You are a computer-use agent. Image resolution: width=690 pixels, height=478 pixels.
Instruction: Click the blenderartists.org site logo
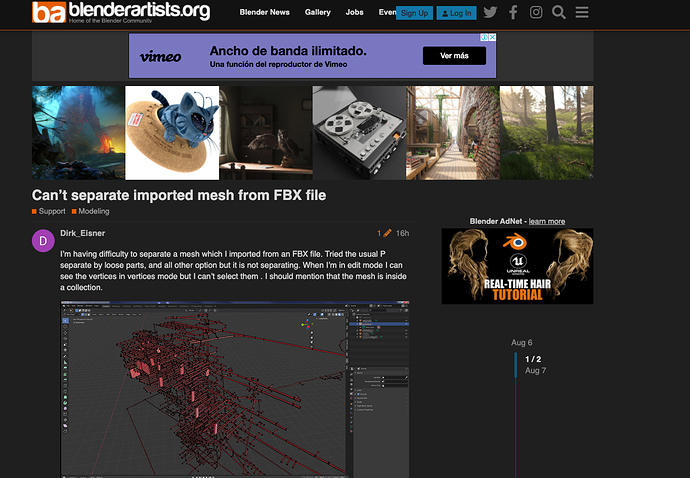pyautogui.click(x=121, y=12)
